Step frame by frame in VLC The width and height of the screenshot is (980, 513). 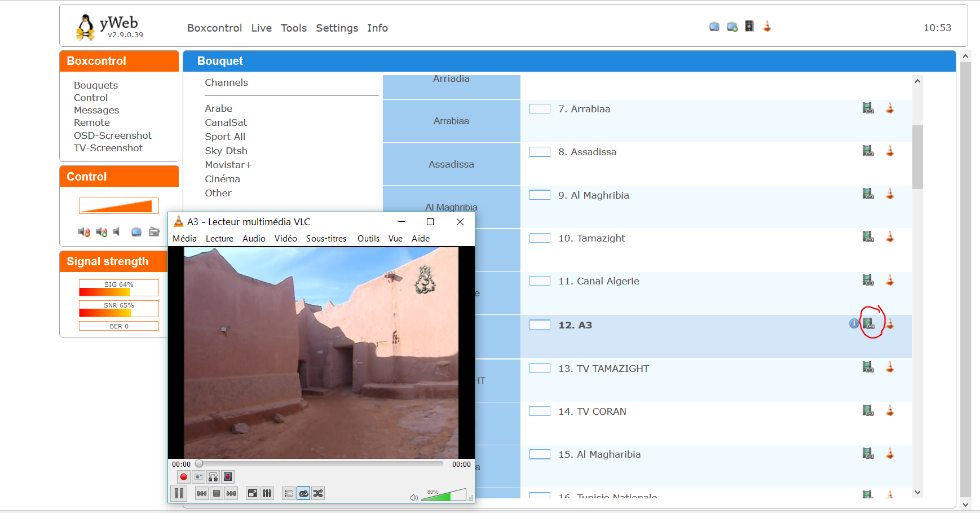[x=228, y=477]
